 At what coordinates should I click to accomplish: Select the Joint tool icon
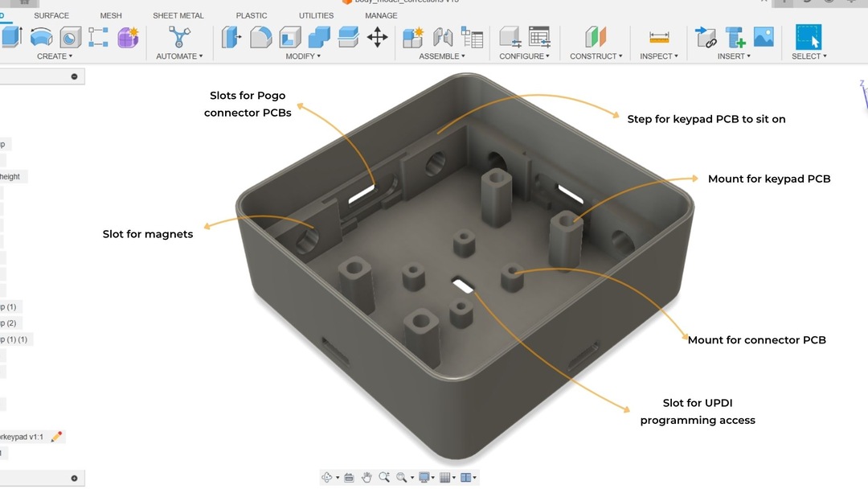[x=442, y=38]
